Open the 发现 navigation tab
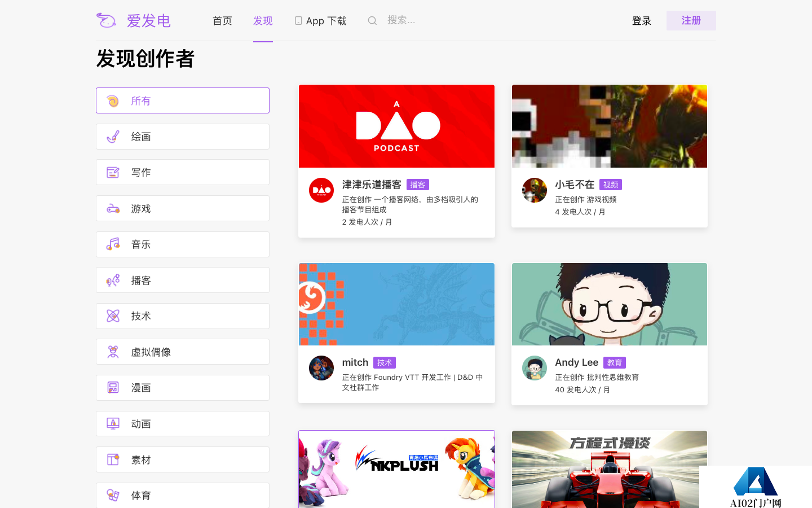Screen dimensions: 812x508 [263, 21]
